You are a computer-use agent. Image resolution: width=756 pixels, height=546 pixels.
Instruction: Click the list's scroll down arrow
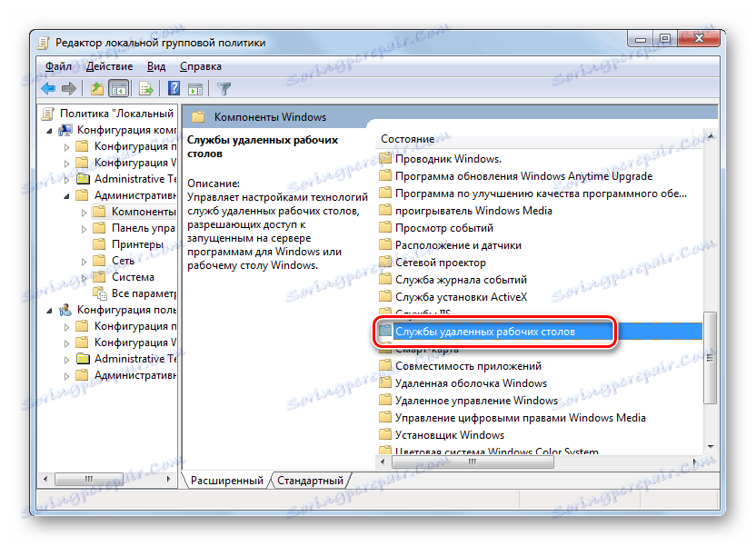point(711,447)
